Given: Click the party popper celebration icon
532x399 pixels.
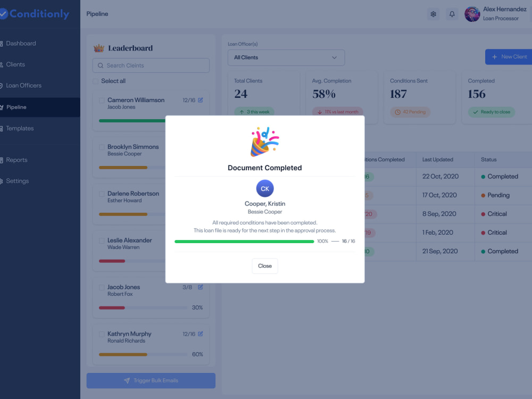Looking at the screenshot, I should [264, 142].
